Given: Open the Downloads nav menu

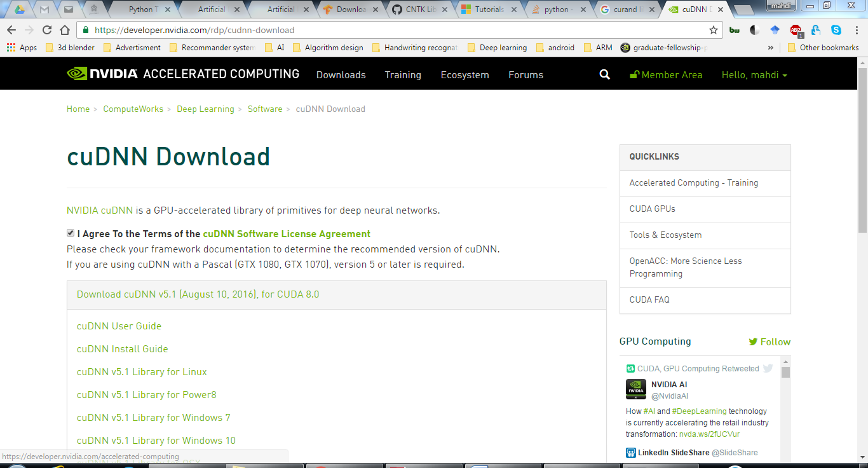Looking at the screenshot, I should [x=341, y=74].
